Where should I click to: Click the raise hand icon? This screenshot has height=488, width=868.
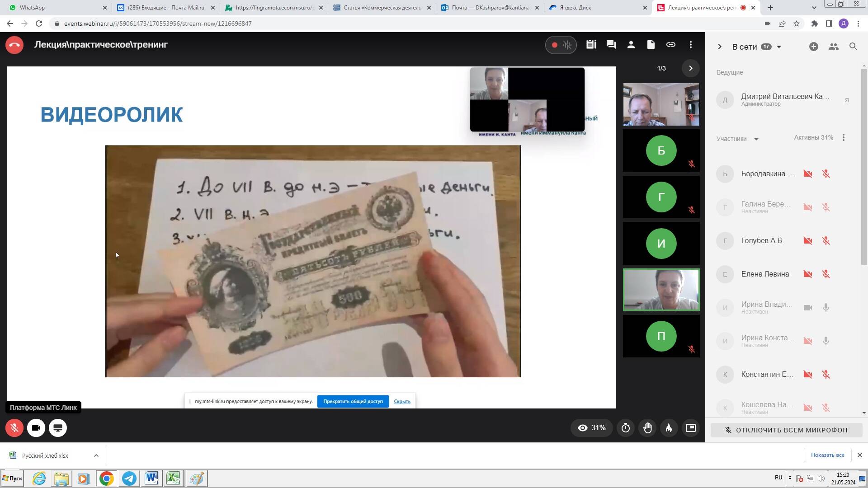(647, 428)
